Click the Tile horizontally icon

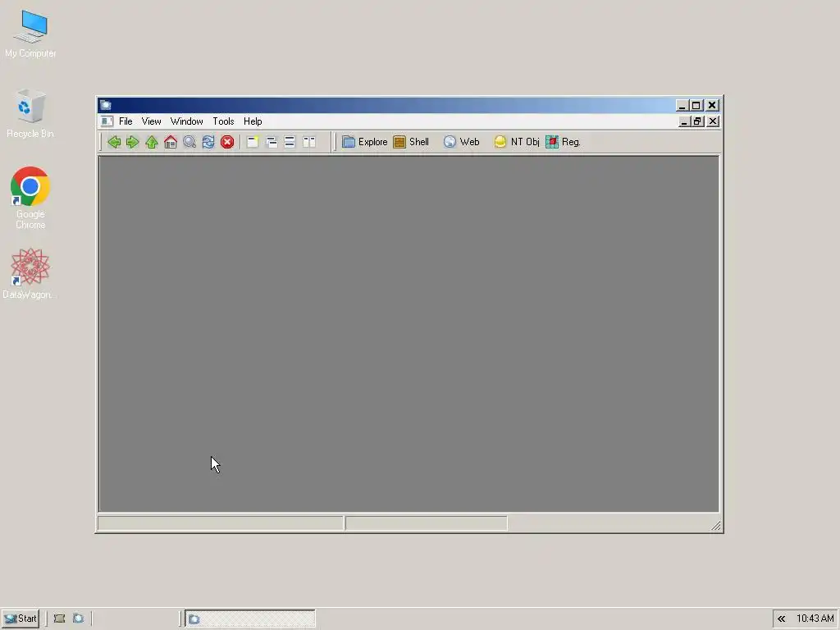pos(290,142)
